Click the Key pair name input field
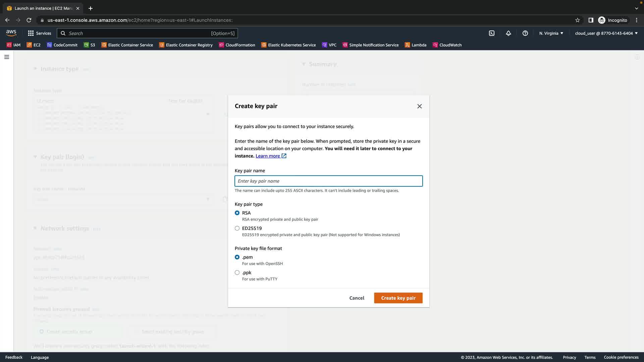The height and width of the screenshot is (362, 644). [328, 181]
